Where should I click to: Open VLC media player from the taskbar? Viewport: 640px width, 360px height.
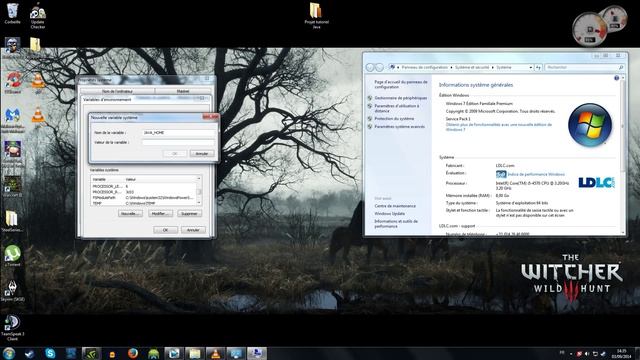pos(216,353)
